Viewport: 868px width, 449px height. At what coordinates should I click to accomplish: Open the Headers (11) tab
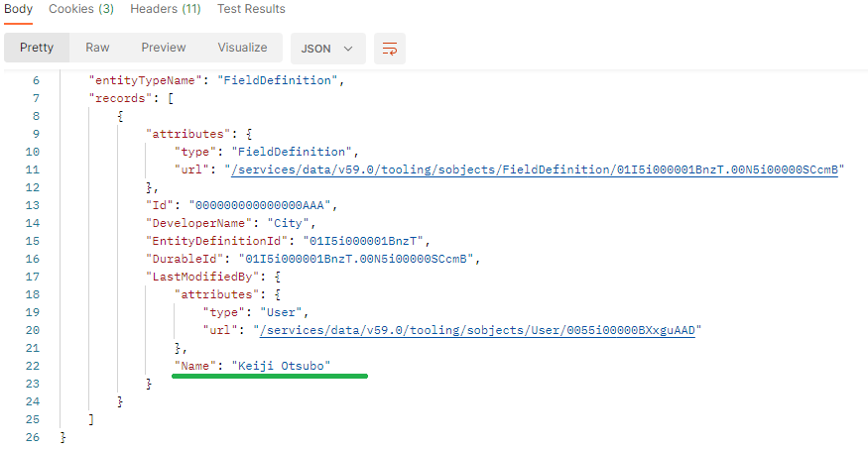pos(166,9)
